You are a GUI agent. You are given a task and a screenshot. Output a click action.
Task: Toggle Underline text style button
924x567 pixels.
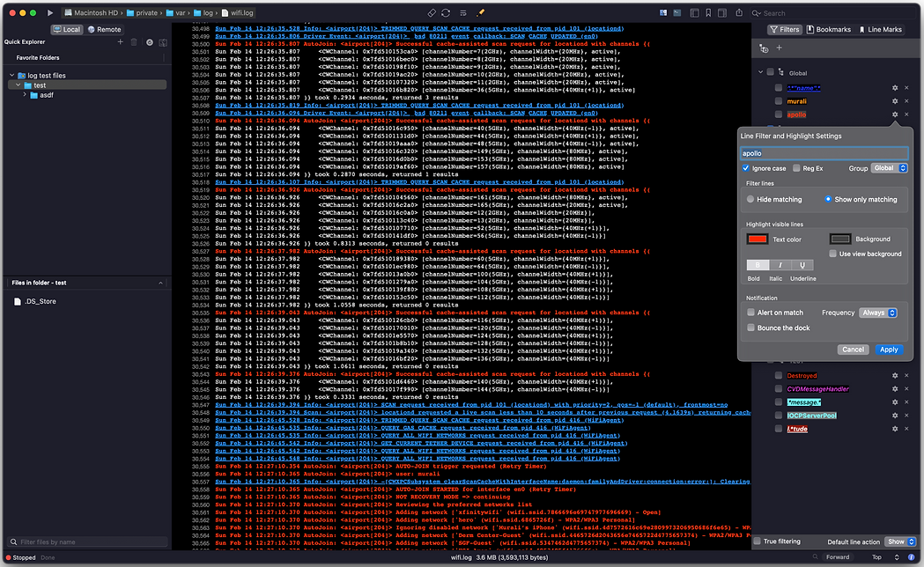tap(802, 265)
